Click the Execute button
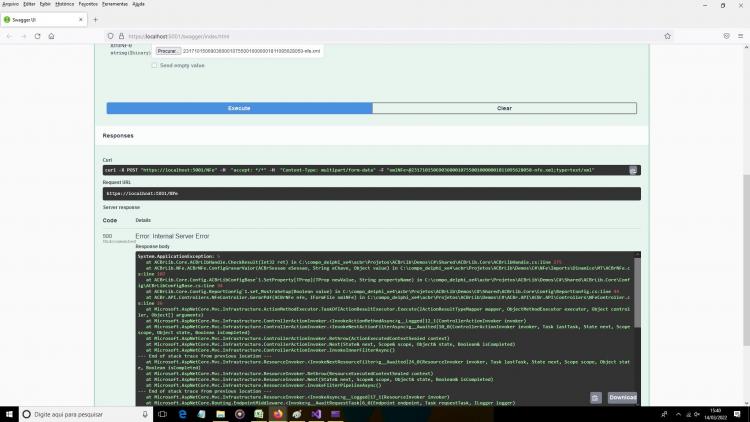The width and height of the screenshot is (750, 422). pos(239,108)
